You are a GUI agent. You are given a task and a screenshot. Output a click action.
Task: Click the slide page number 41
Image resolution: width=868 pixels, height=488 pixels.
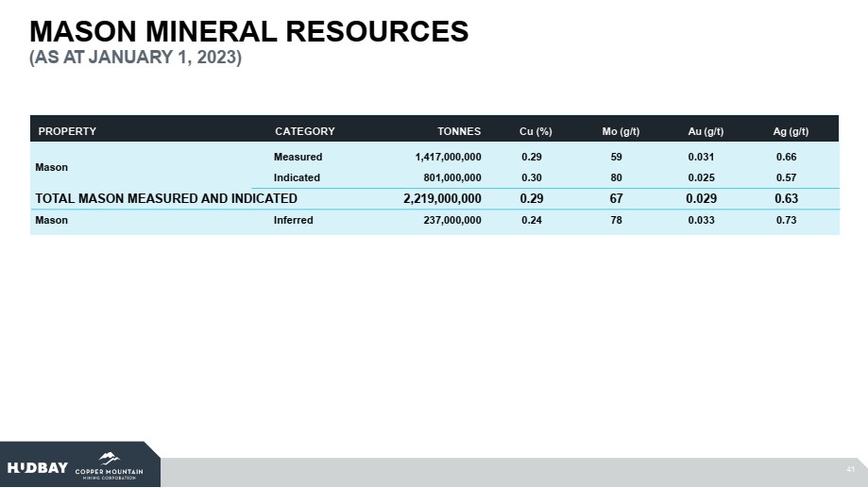pos(850,469)
